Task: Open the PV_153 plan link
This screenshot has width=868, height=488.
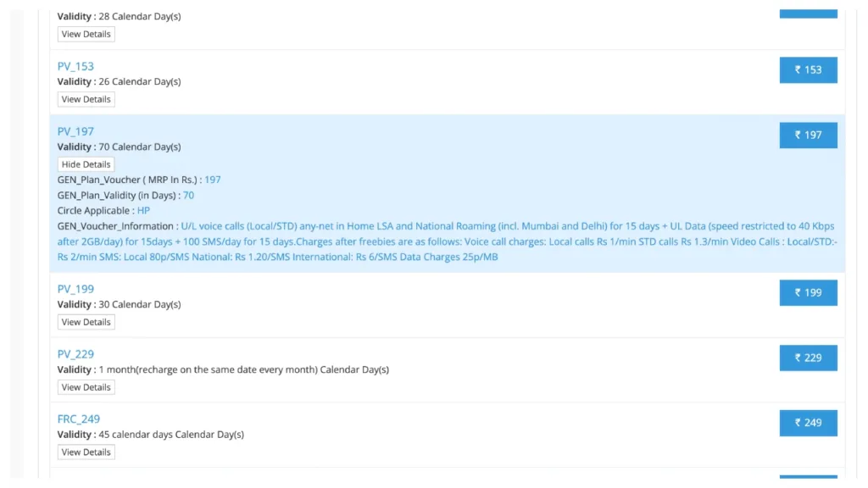Action: pyautogui.click(x=75, y=66)
